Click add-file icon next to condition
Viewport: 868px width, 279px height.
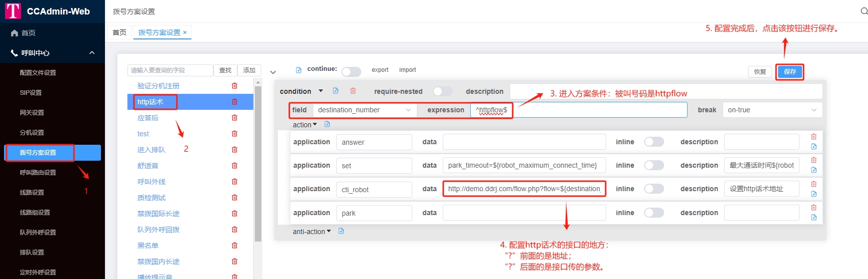coord(336,91)
